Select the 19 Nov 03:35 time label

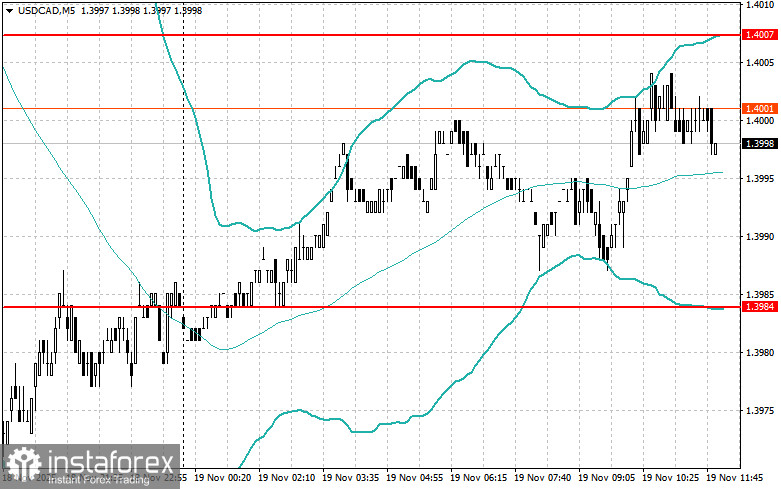pyautogui.click(x=351, y=478)
